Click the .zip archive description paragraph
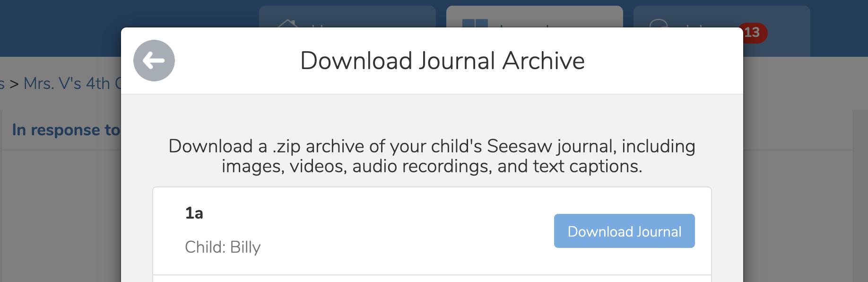The image size is (868, 282). coord(432,156)
